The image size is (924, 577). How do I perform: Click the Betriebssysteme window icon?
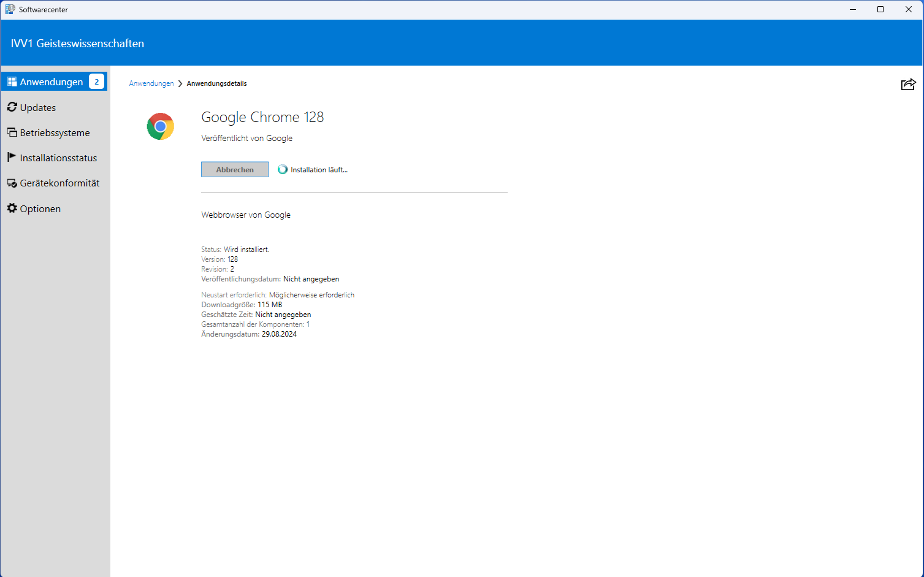pyautogui.click(x=12, y=132)
